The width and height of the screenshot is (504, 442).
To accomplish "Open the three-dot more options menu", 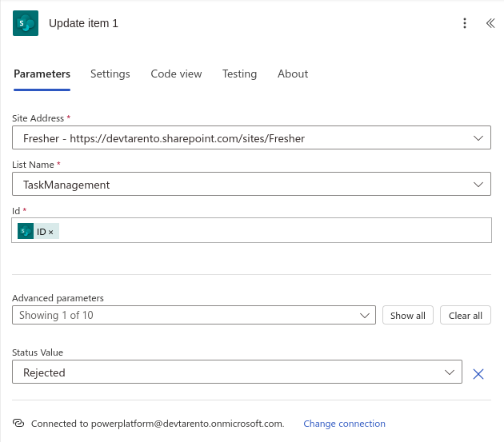I will [x=465, y=24].
